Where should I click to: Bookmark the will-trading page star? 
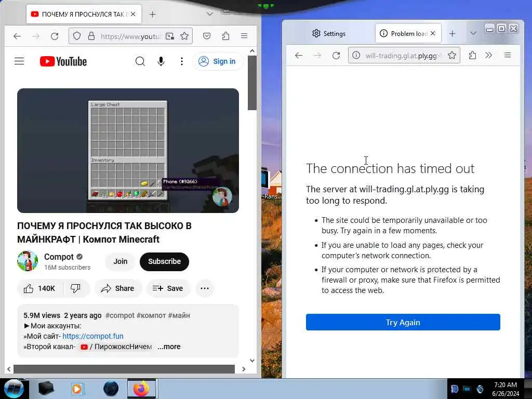pyautogui.click(x=451, y=55)
